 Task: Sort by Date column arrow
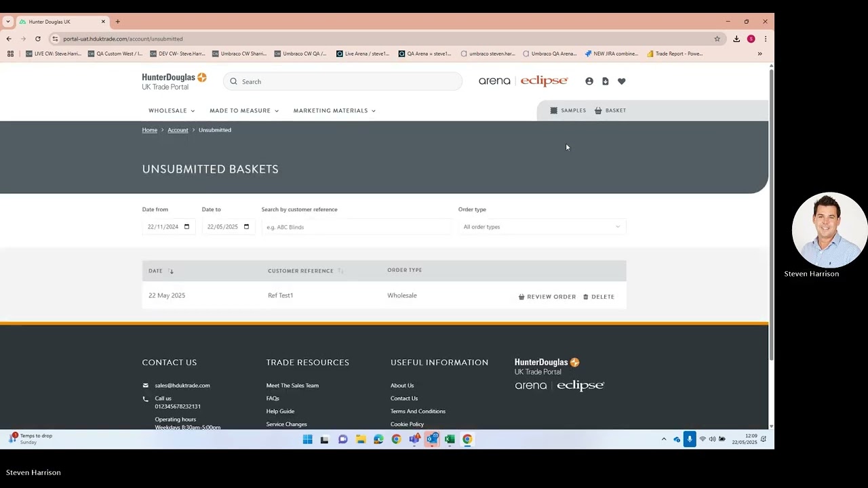click(x=171, y=271)
